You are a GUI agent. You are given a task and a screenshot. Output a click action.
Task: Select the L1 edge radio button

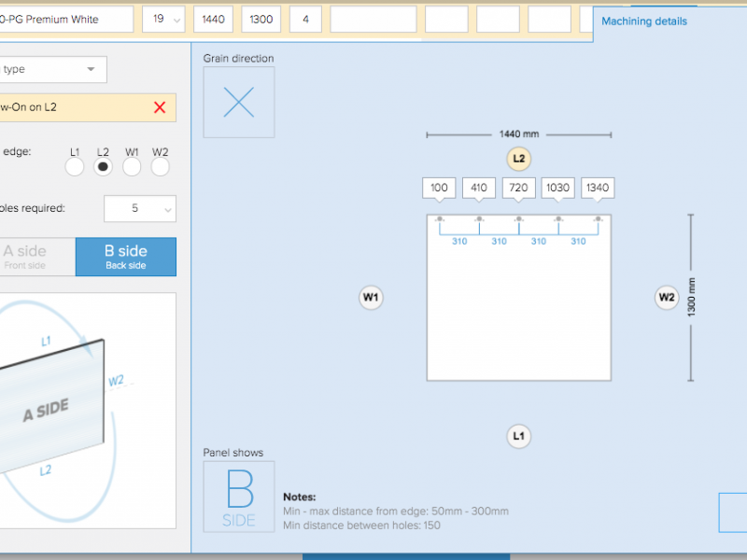[x=75, y=167]
